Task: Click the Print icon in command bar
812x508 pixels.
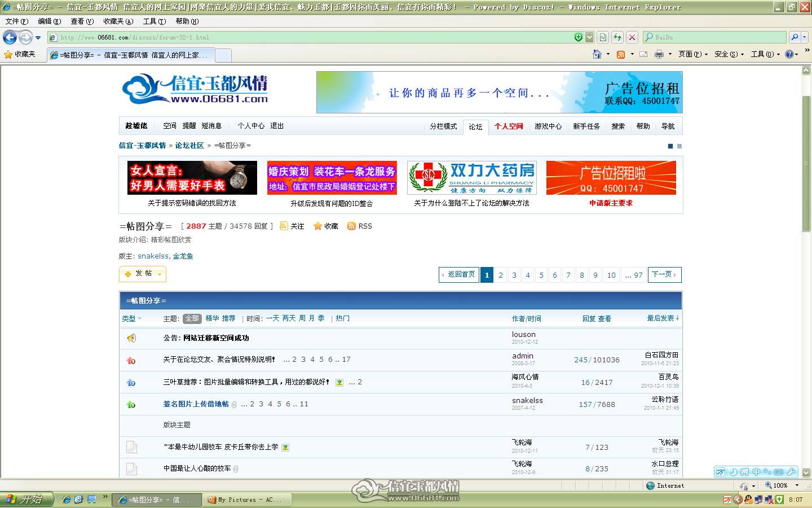Action: 659,54
